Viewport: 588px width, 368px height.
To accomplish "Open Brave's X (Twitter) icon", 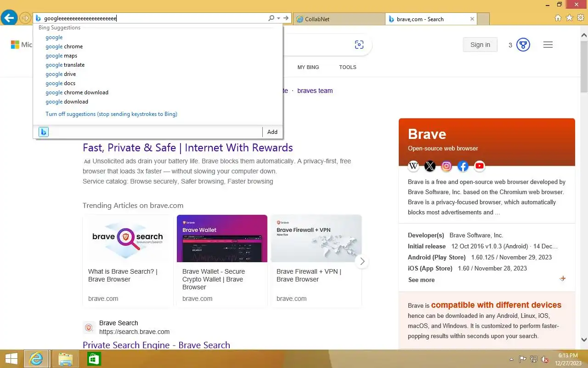I will tap(430, 166).
